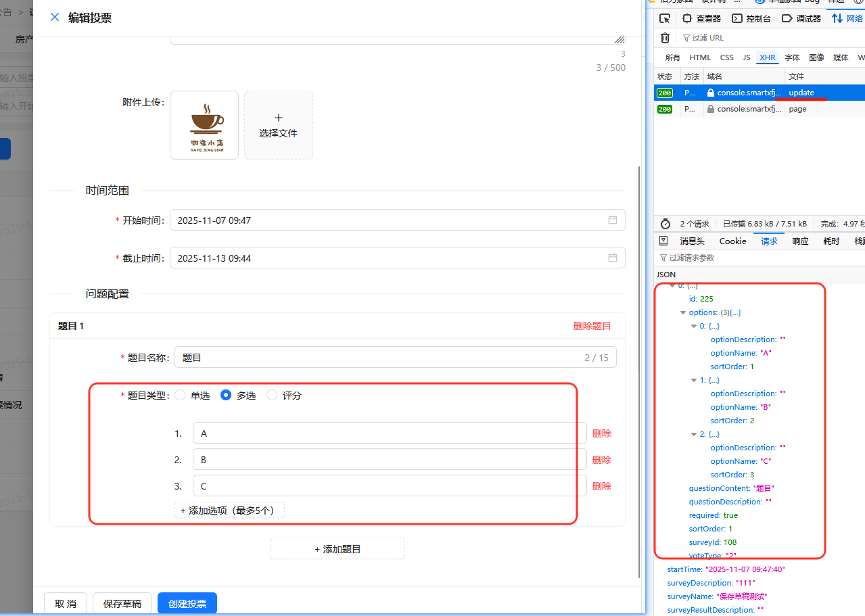Viewport: 865px width, 616px height.
Task: Select the element picker tool in DevTools
Action: pos(665,18)
